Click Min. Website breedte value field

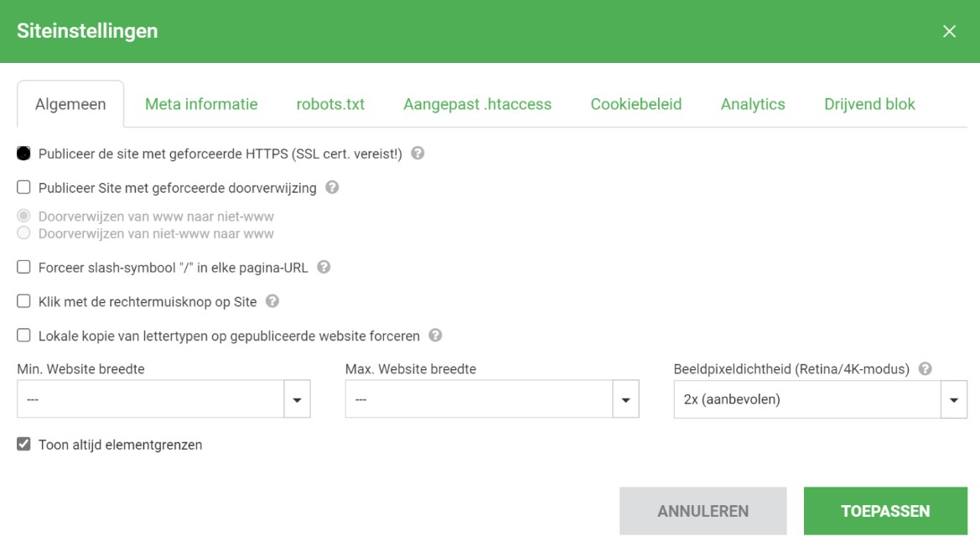pyautogui.click(x=151, y=399)
